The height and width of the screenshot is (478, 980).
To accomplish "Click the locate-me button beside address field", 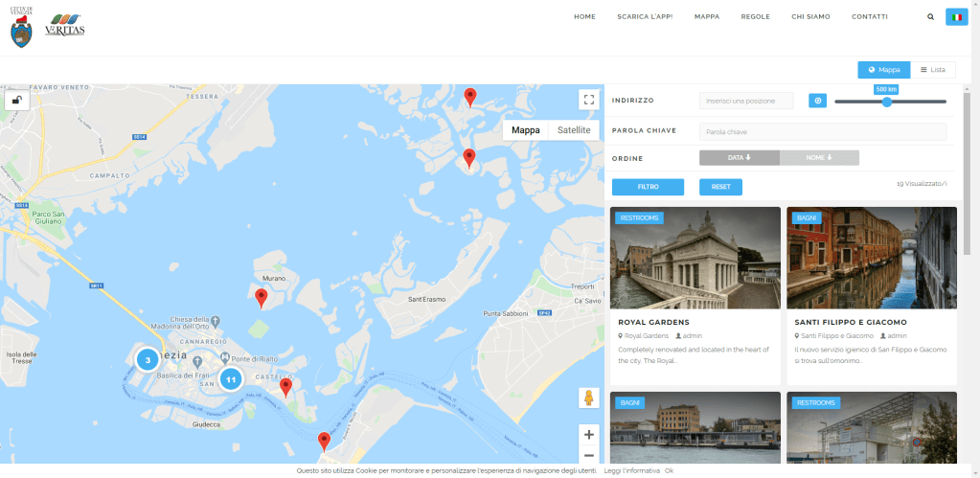I will pos(817,101).
